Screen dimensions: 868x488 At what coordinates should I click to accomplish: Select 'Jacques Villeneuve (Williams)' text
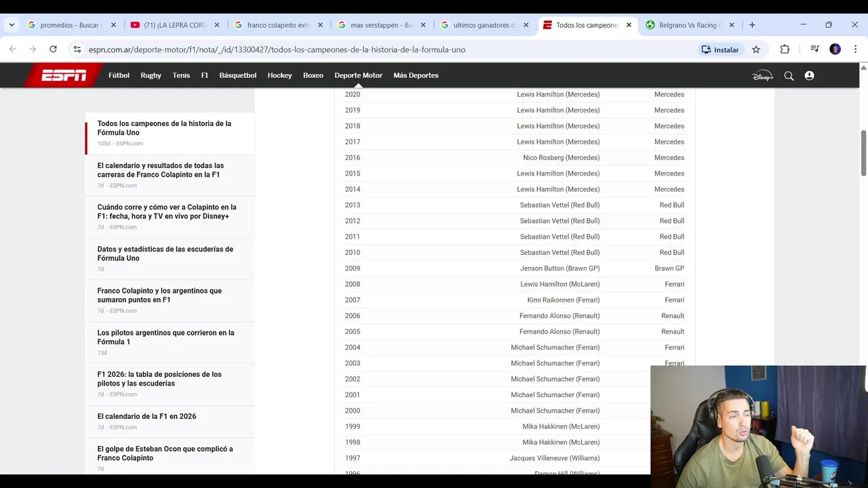555,458
